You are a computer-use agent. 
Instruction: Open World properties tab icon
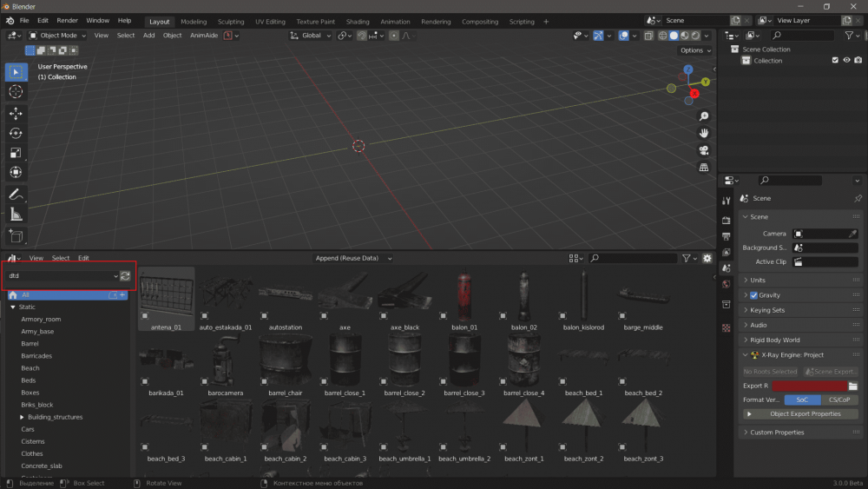coord(727,283)
